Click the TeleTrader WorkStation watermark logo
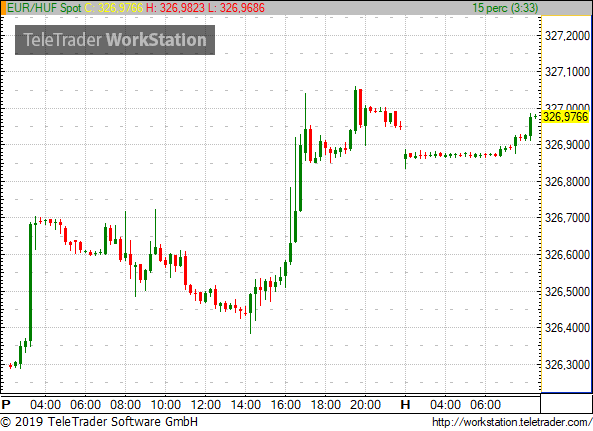Image resolution: width=593 pixels, height=431 pixels. (115, 40)
